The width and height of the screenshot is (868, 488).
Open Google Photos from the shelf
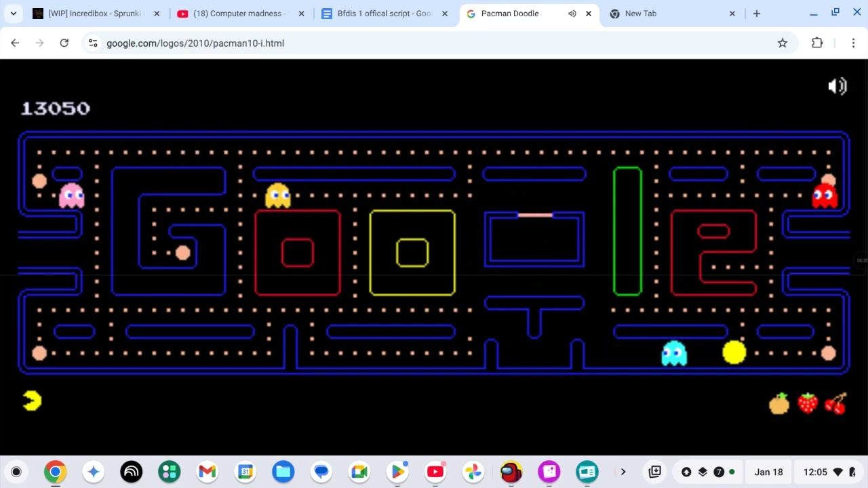(473, 472)
